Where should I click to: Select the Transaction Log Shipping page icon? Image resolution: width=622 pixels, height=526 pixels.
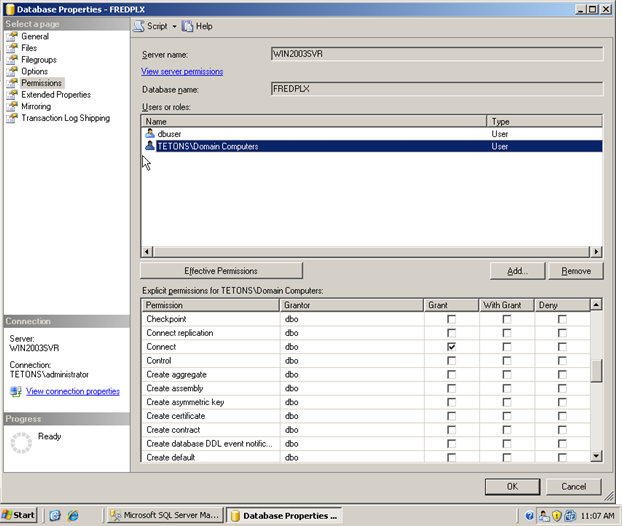tap(12, 118)
